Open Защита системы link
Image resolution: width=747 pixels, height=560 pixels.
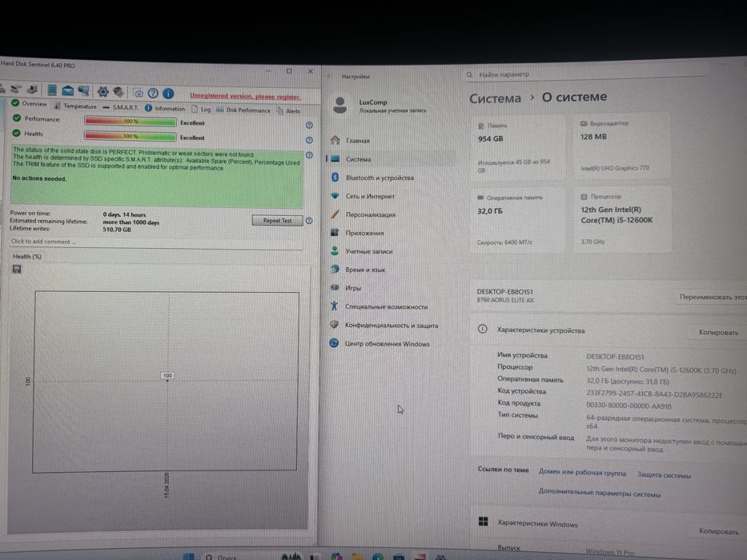click(x=664, y=474)
